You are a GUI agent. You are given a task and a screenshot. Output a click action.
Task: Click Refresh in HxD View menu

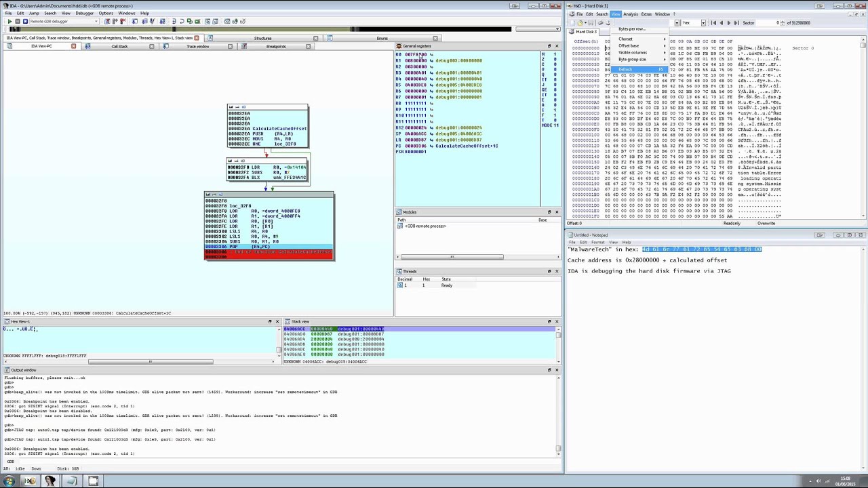pyautogui.click(x=639, y=69)
